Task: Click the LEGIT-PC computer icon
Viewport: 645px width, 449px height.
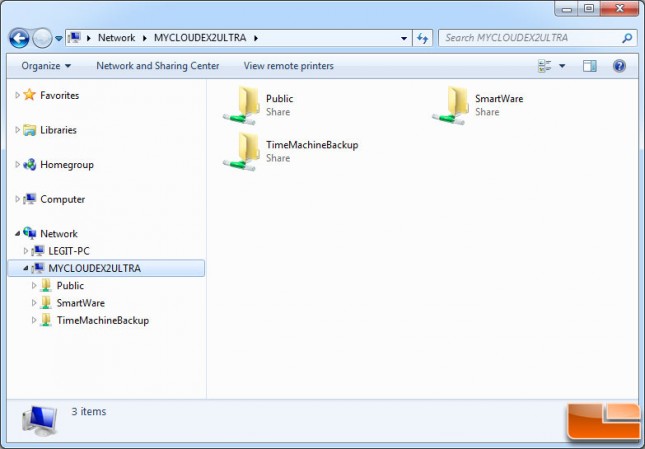Action: point(38,250)
